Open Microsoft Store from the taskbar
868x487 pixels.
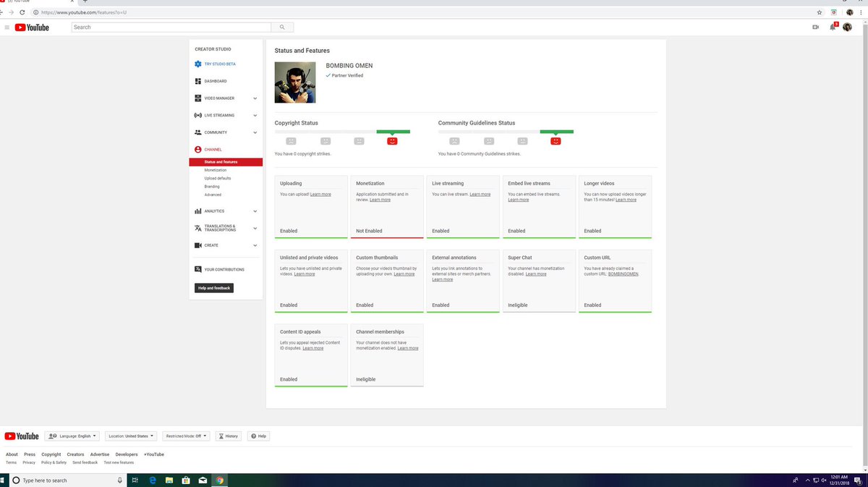click(186, 480)
